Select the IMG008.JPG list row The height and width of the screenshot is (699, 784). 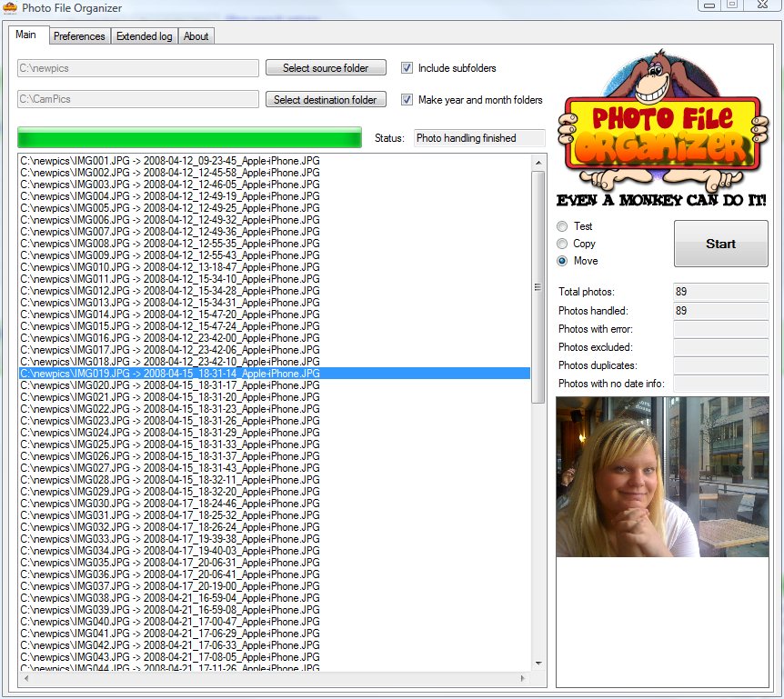275,244
